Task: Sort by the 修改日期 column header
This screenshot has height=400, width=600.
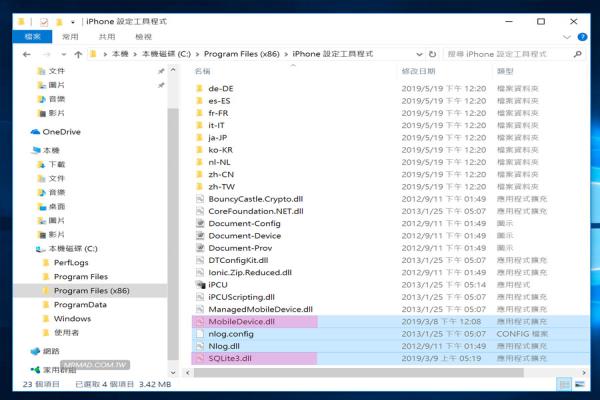Action: pos(418,71)
